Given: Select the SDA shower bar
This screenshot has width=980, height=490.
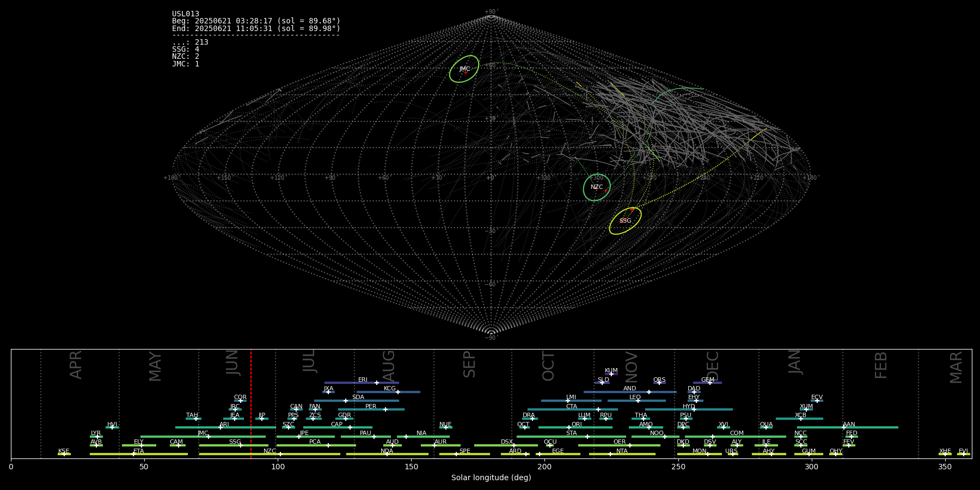Looking at the screenshot, I should [356, 401].
